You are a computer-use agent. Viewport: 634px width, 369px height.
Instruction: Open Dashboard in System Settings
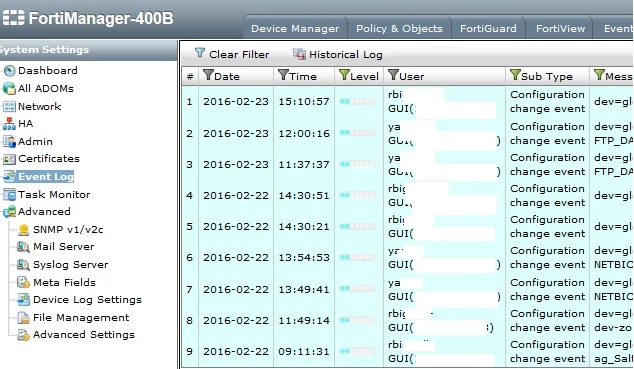click(48, 71)
